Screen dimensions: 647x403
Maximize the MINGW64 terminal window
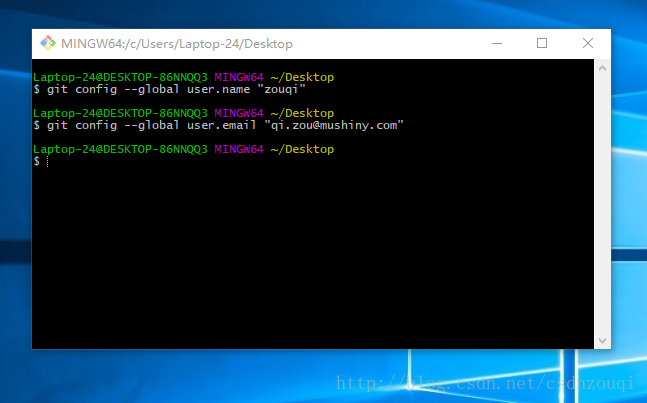tap(542, 43)
